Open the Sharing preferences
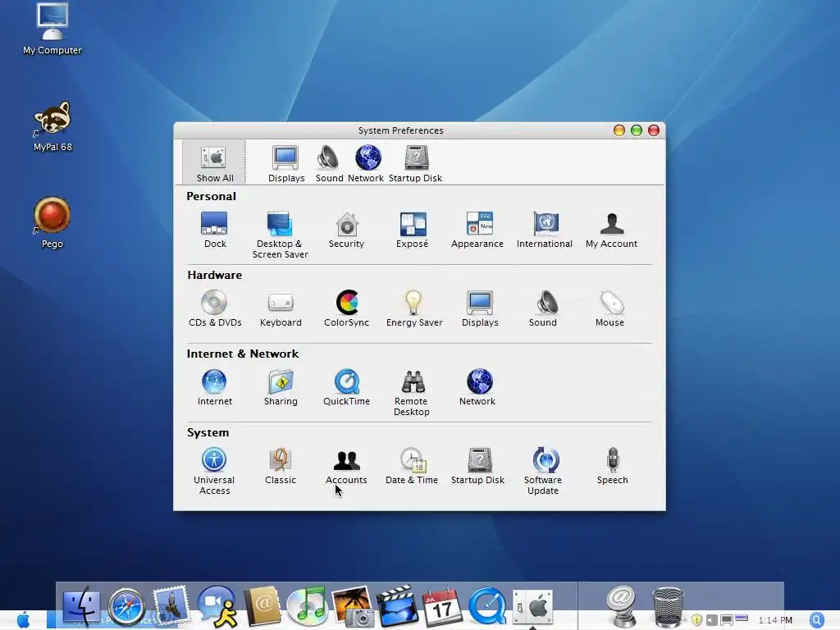 point(281,387)
